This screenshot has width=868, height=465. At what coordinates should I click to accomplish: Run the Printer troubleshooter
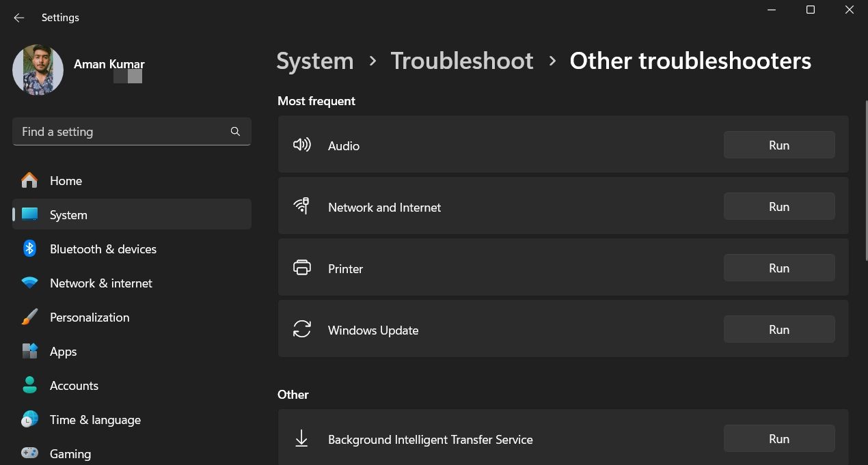click(778, 268)
